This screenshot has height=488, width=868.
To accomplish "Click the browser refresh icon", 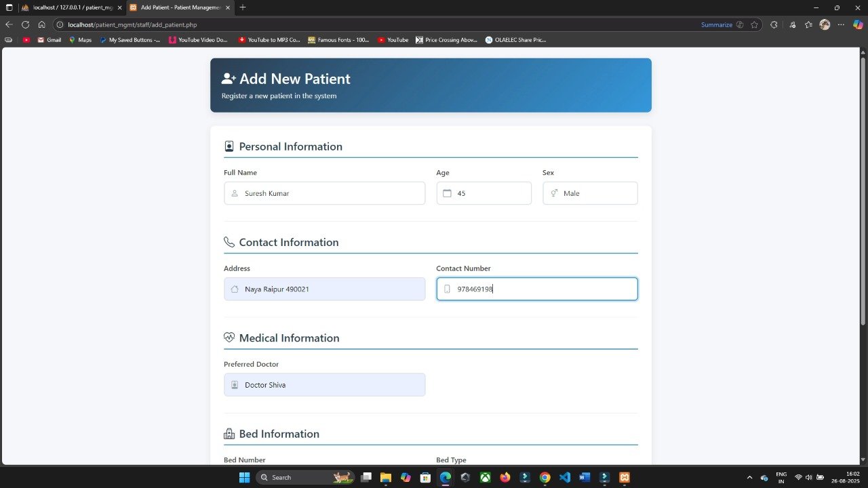I will pos(25,24).
